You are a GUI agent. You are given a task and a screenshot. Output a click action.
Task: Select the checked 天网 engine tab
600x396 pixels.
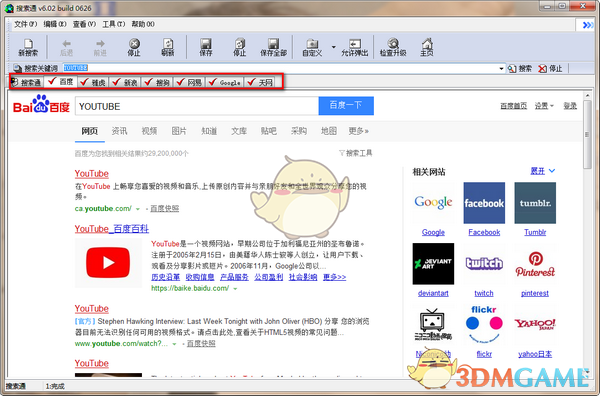tap(259, 82)
